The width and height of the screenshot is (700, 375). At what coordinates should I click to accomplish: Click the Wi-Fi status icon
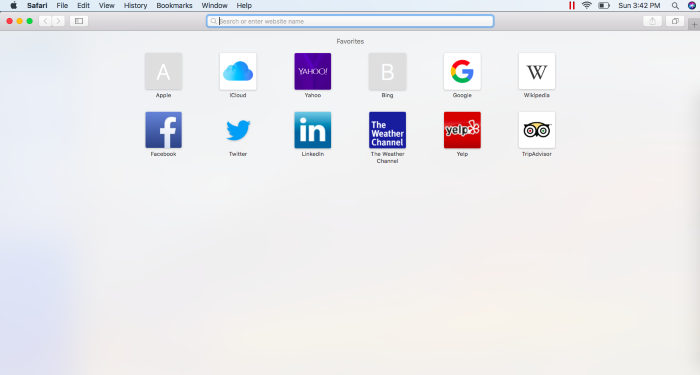587,5
